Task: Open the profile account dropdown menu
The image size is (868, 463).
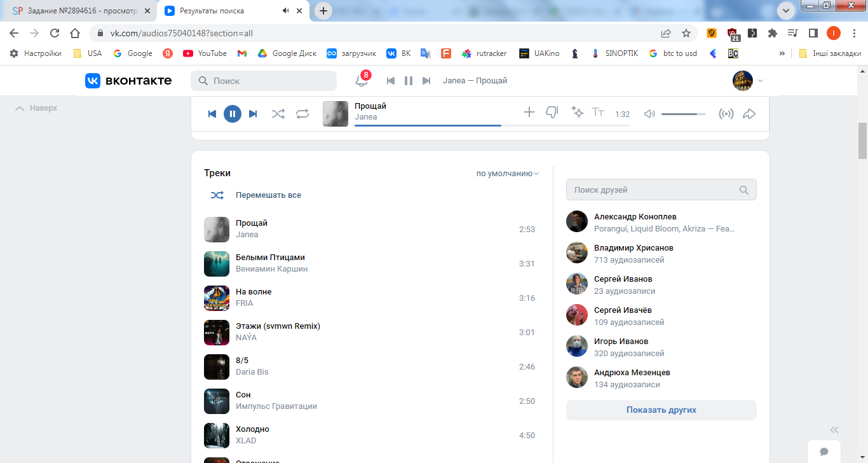Action: [748, 81]
